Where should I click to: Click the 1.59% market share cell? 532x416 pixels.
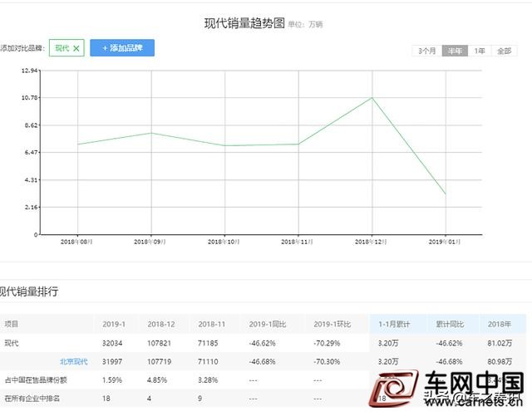pos(112,380)
